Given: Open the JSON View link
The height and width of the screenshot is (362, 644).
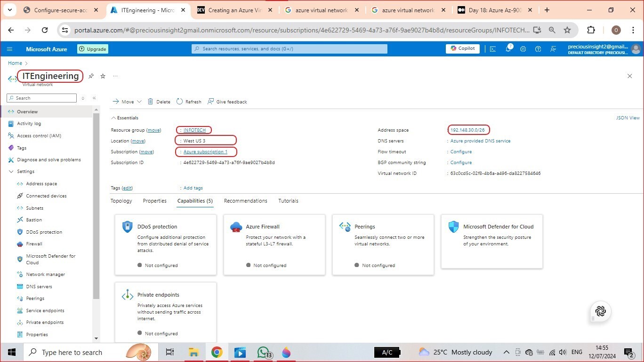Looking at the screenshot, I should click(x=628, y=118).
